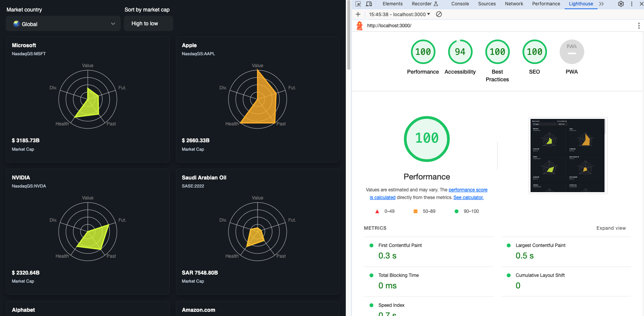Click the 90–100 green legend entry
The width and height of the screenshot is (644, 316).
click(467, 211)
